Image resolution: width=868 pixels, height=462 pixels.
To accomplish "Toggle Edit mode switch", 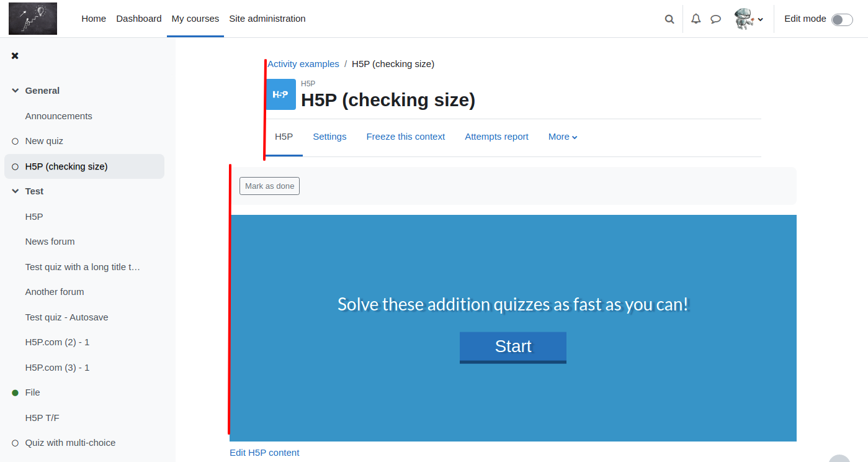I will point(842,19).
